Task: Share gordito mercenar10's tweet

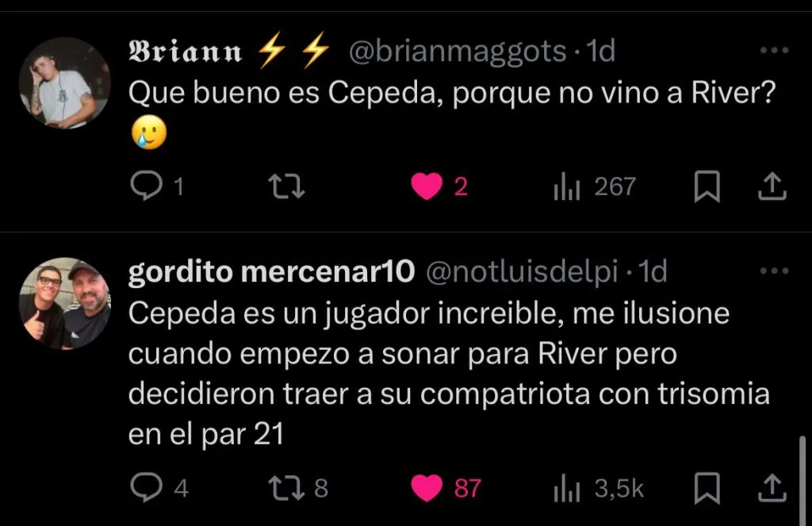Action: tap(772, 488)
